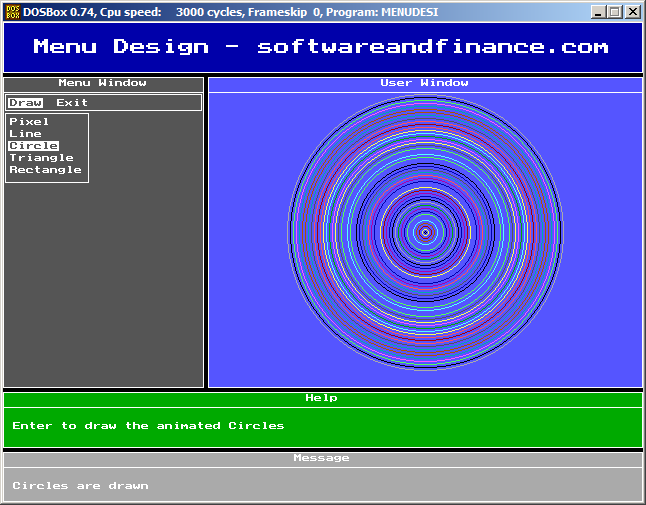
Task: Choose Pixel from the Draw menu
Action: pos(29,122)
